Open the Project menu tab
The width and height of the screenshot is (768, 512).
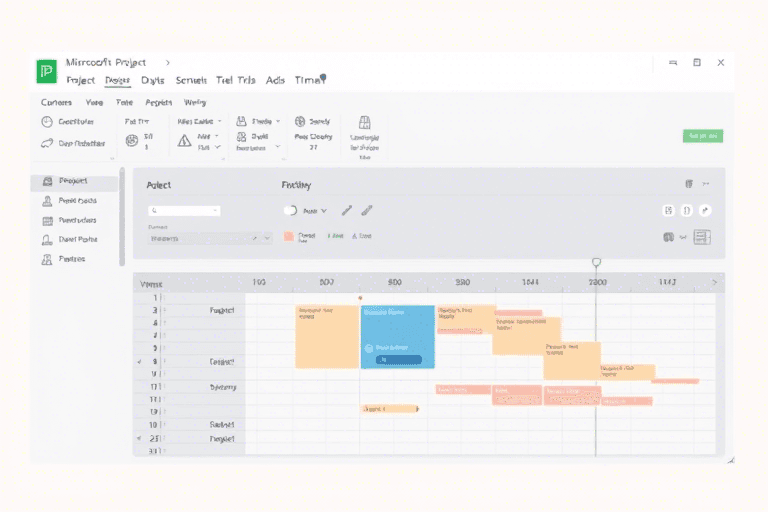80,80
